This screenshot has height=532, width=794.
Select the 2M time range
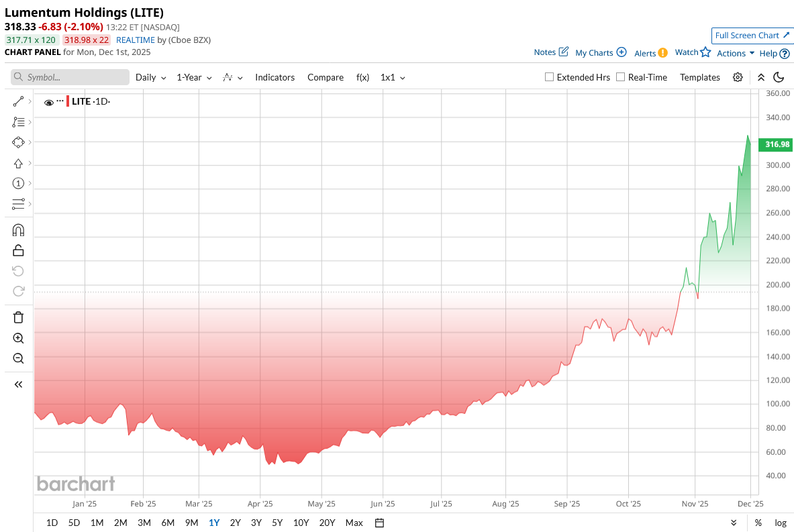[x=121, y=523]
